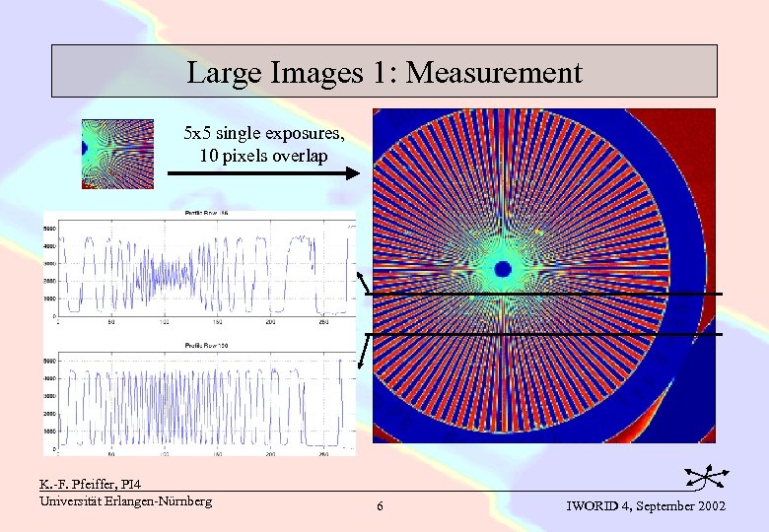The height and width of the screenshot is (532, 769).
Task: Click the thick black right-pointing arrow
Action: (264, 173)
